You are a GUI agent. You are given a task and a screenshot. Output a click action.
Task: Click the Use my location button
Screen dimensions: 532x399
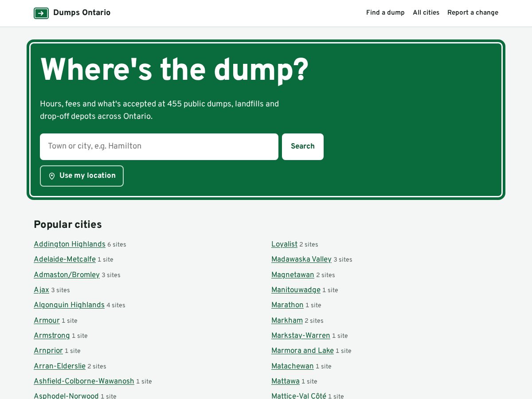pyautogui.click(x=82, y=176)
